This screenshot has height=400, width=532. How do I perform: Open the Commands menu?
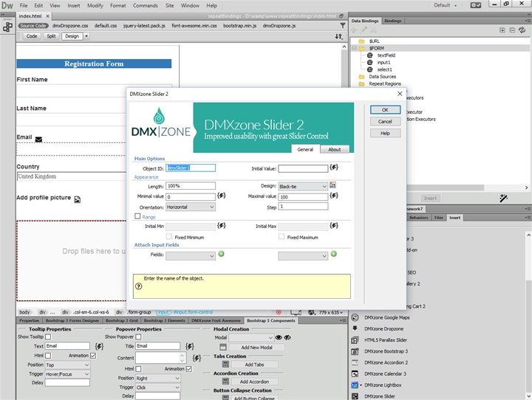click(x=146, y=5)
